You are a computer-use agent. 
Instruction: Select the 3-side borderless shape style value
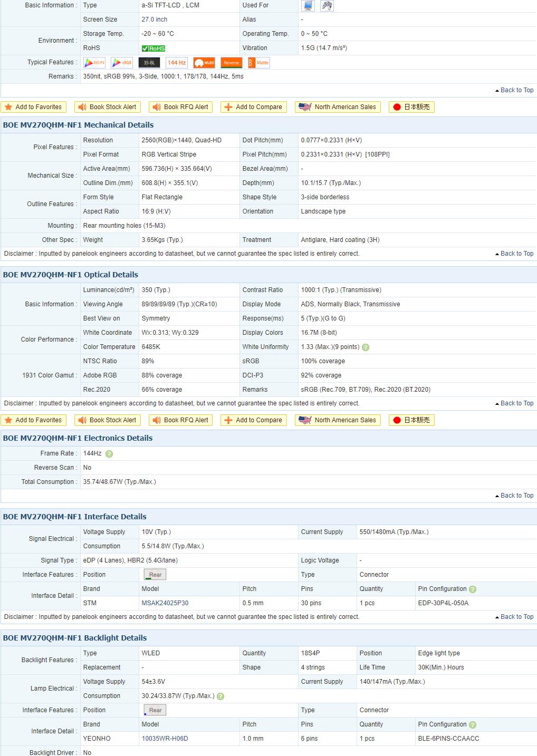(x=325, y=197)
